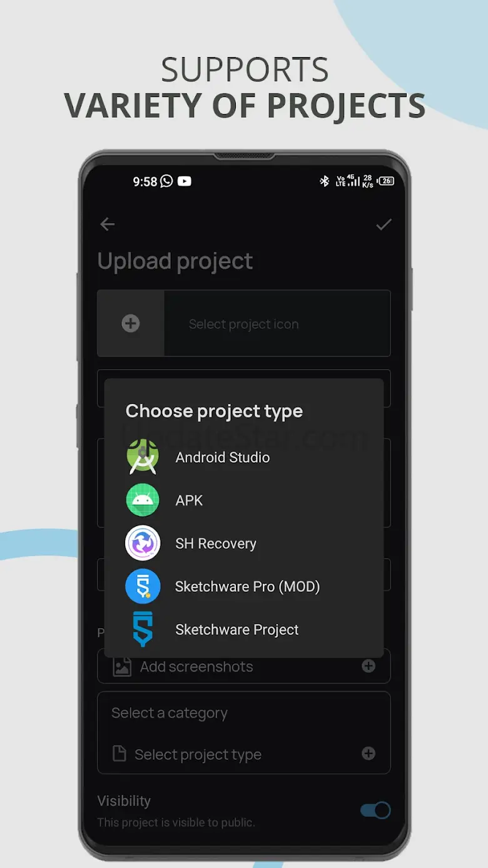Expand Add screenshots with plus button
This screenshot has height=868, width=488.
pos(369,666)
